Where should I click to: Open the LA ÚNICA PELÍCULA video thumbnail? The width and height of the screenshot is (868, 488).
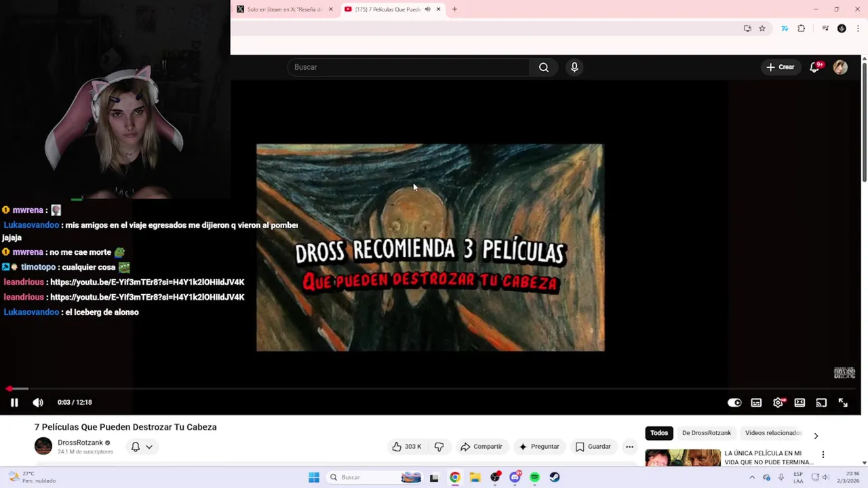682,457
